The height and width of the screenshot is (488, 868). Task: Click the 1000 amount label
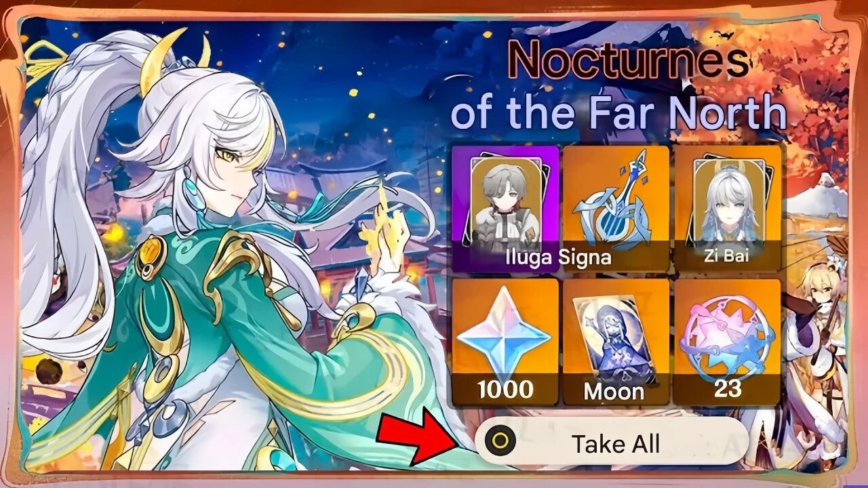click(505, 390)
